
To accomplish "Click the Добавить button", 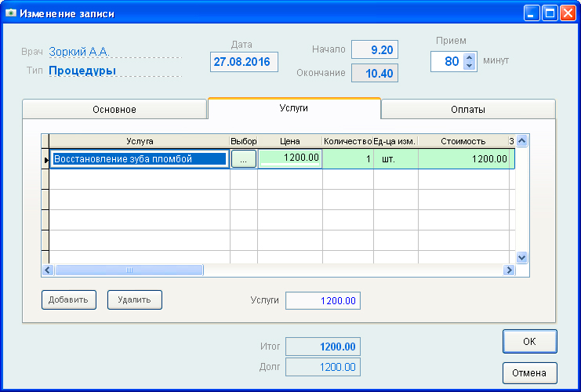I will tap(69, 299).
